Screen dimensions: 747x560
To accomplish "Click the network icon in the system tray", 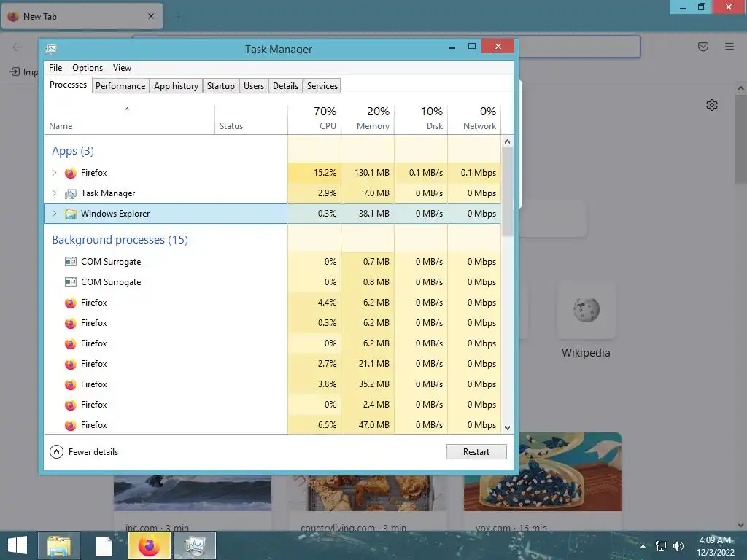I will point(661,546).
